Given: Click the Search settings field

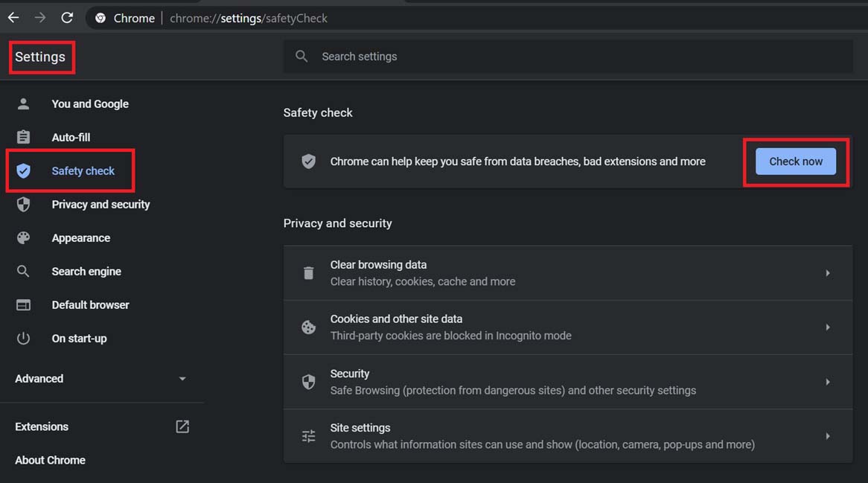Looking at the screenshot, I should tap(568, 57).
